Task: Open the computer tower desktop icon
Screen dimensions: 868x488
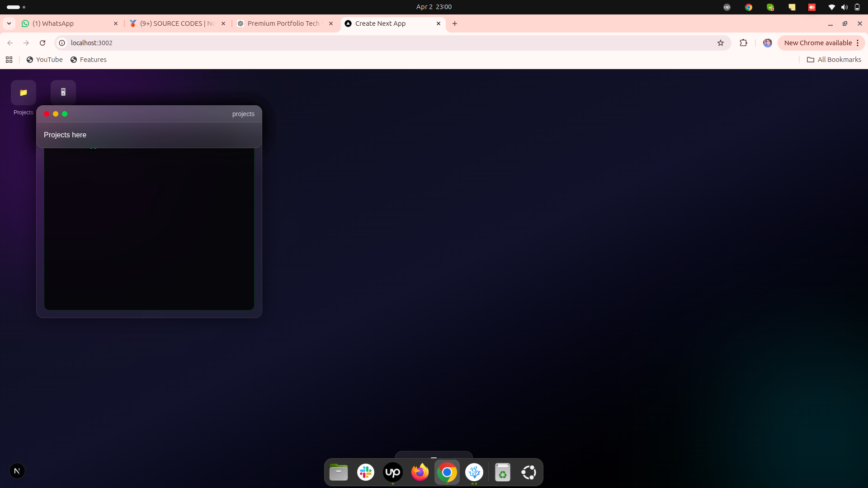Action: pos(63,92)
